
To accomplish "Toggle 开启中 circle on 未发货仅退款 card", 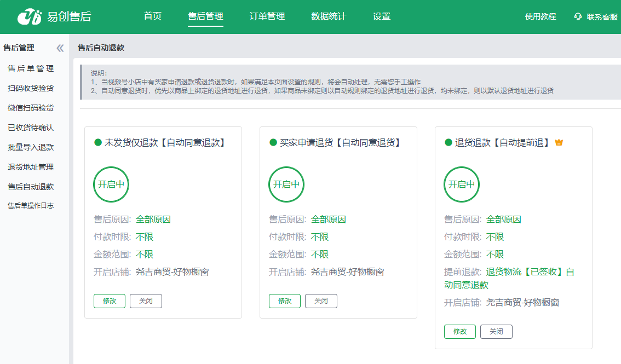I will 111,184.
